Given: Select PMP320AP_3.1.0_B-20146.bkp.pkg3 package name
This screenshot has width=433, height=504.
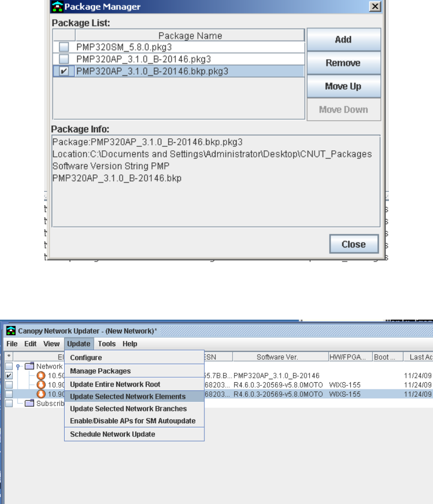Looking at the screenshot, I should click(x=152, y=71).
